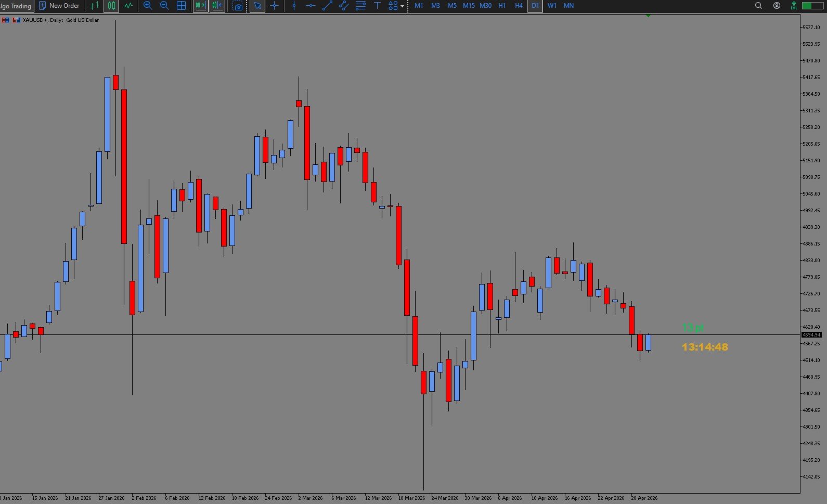Select the cursor arrow tool

coord(257,6)
